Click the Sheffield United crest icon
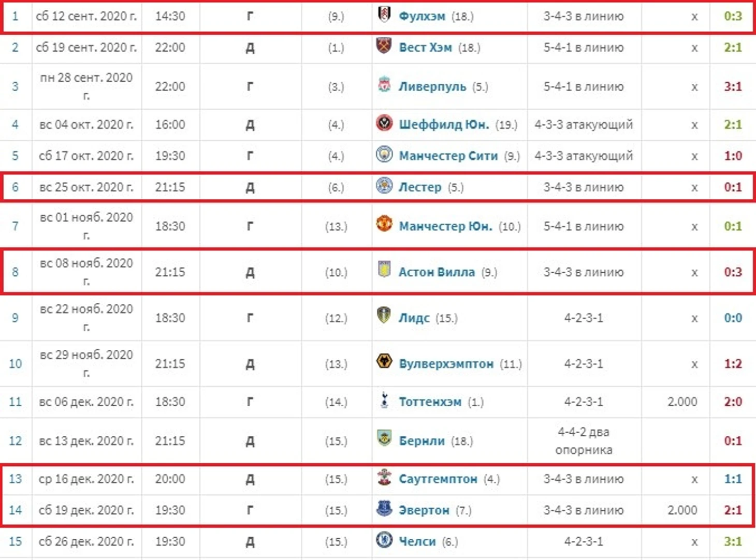756x560 pixels. [x=384, y=123]
